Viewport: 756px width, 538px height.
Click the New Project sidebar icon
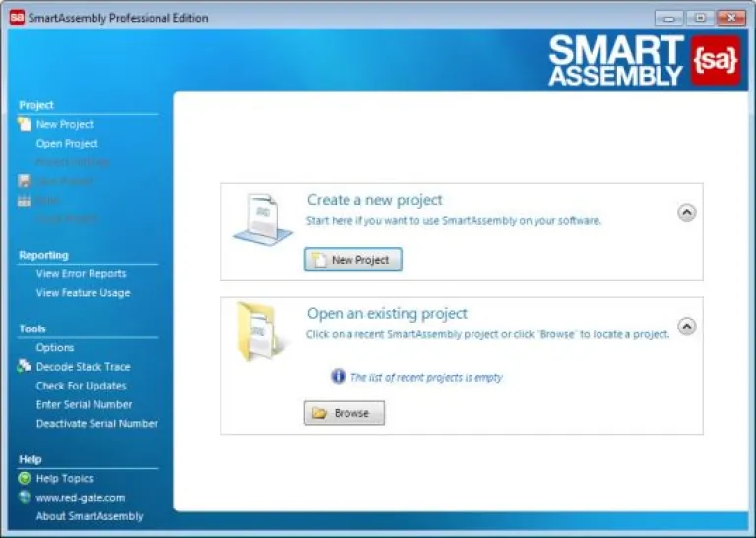point(24,124)
